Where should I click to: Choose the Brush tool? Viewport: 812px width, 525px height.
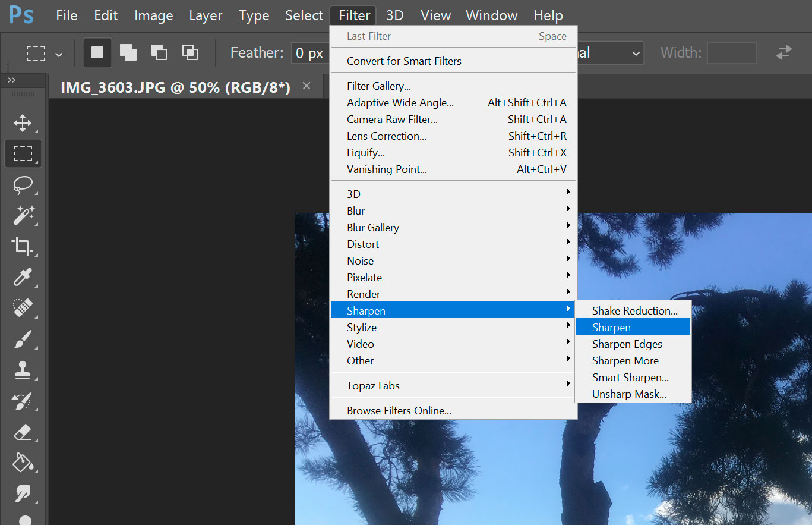tap(23, 339)
